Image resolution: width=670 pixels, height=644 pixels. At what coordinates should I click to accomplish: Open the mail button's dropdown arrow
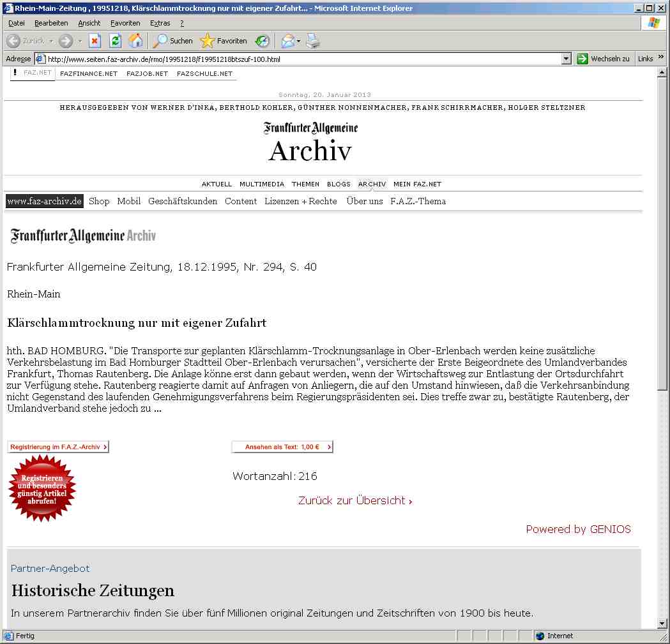point(299,41)
